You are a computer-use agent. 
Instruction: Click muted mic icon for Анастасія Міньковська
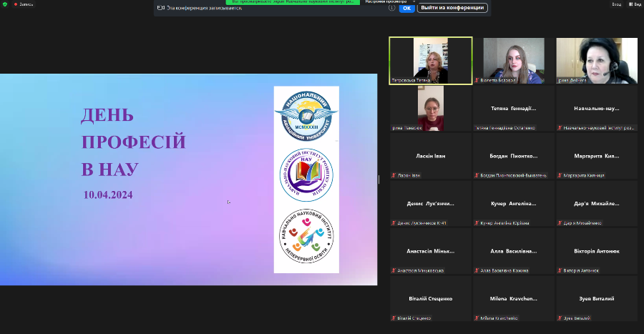(394, 271)
